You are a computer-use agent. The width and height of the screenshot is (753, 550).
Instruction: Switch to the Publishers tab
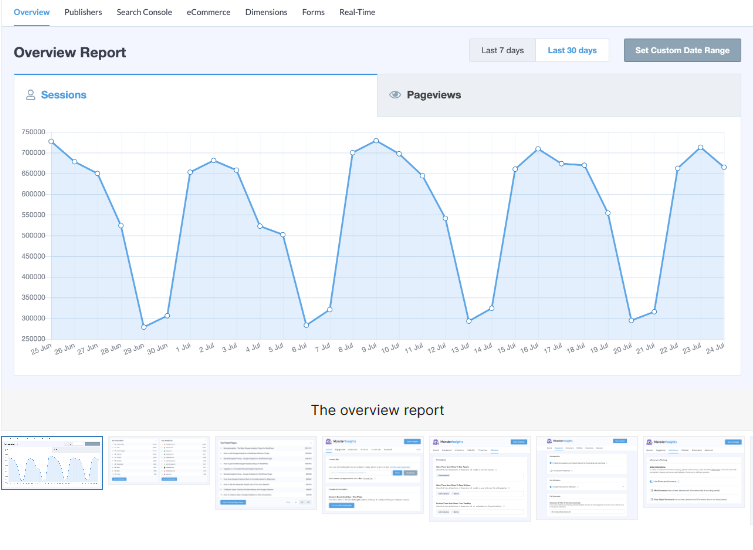[x=83, y=12]
